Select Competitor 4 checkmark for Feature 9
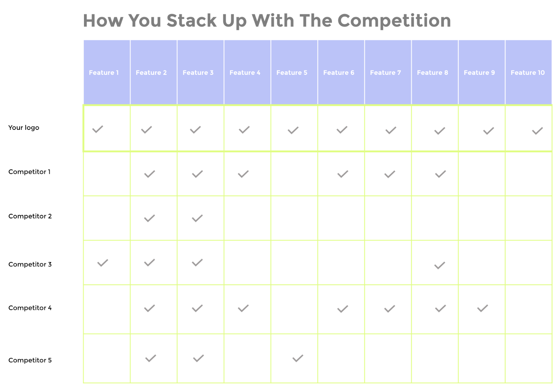The width and height of the screenshot is (560, 392). pyautogui.click(x=483, y=308)
